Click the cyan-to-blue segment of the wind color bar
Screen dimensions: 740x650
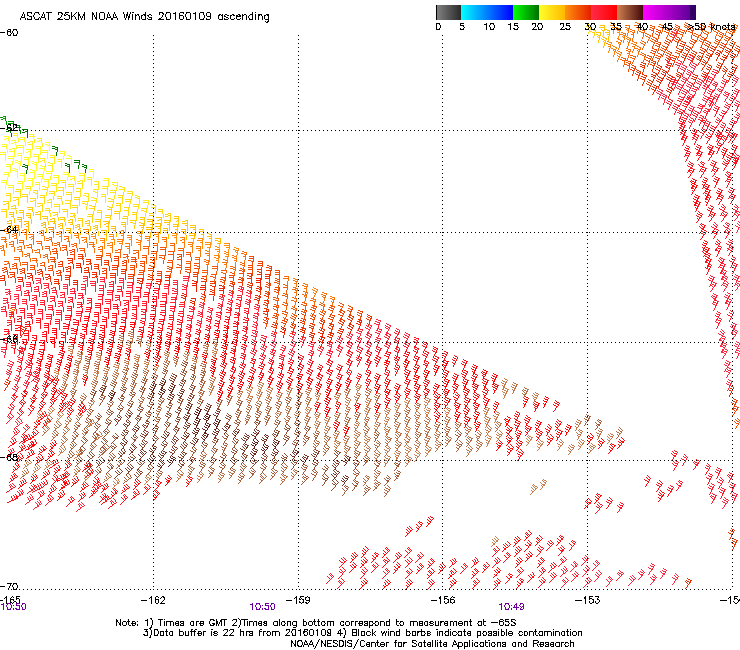coord(487,12)
